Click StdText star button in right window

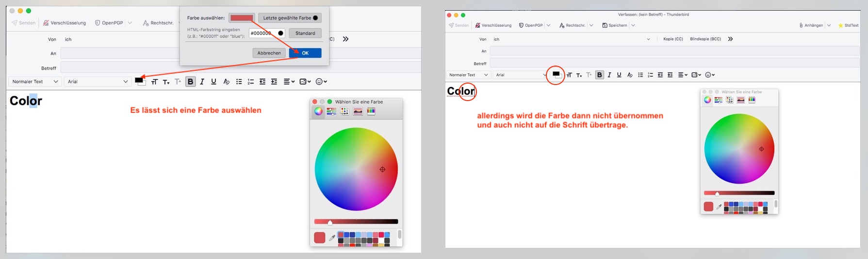pyautogui.click(x=848, y=25)
